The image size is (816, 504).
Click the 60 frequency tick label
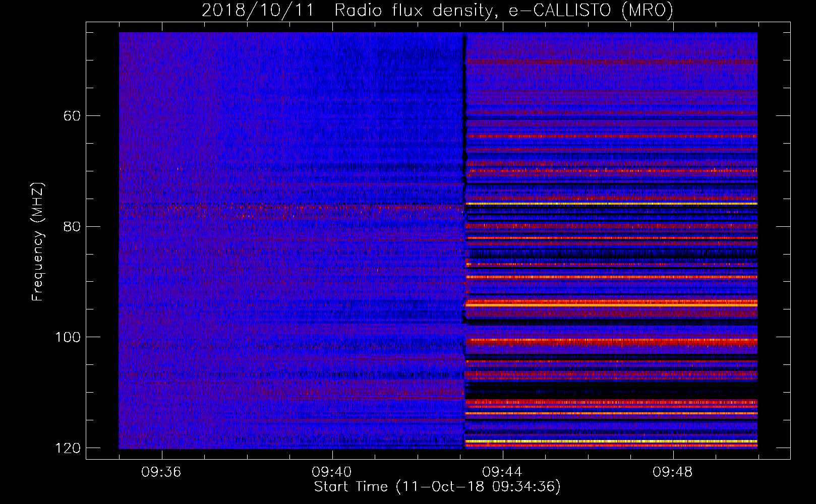(72, 116)
